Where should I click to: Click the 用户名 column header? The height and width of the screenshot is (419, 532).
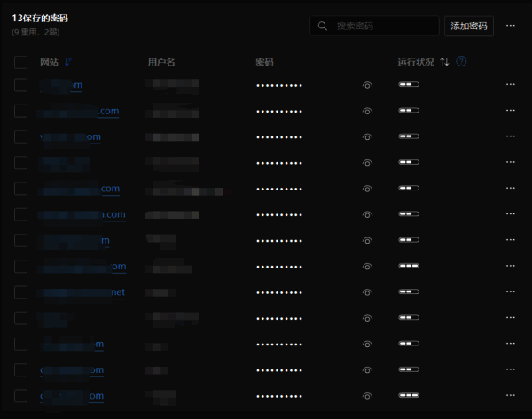coord(161,62)
